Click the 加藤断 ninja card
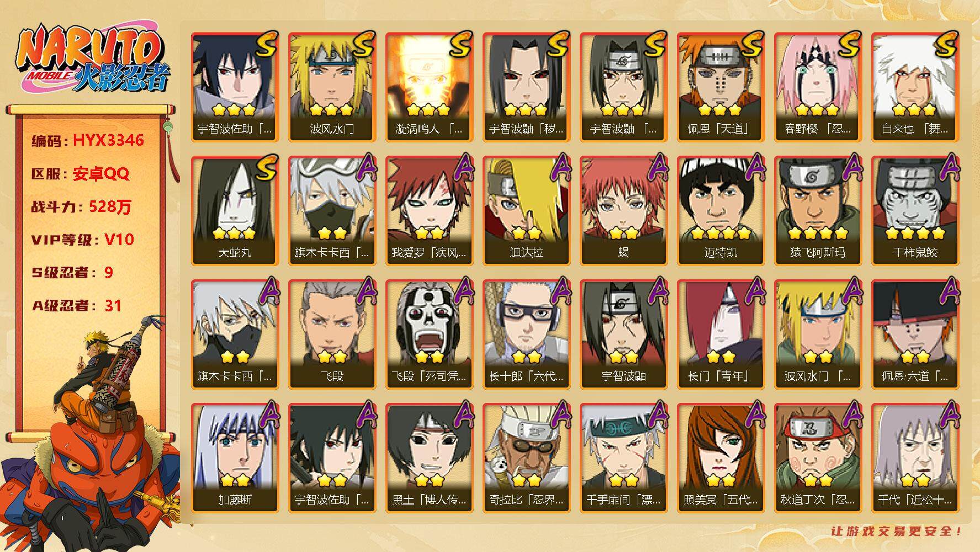980x552 pixels. click(235, 458)
